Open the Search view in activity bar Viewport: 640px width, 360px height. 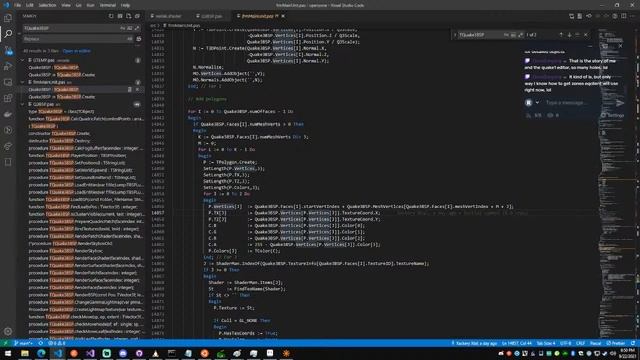click(x=8, y=34)
